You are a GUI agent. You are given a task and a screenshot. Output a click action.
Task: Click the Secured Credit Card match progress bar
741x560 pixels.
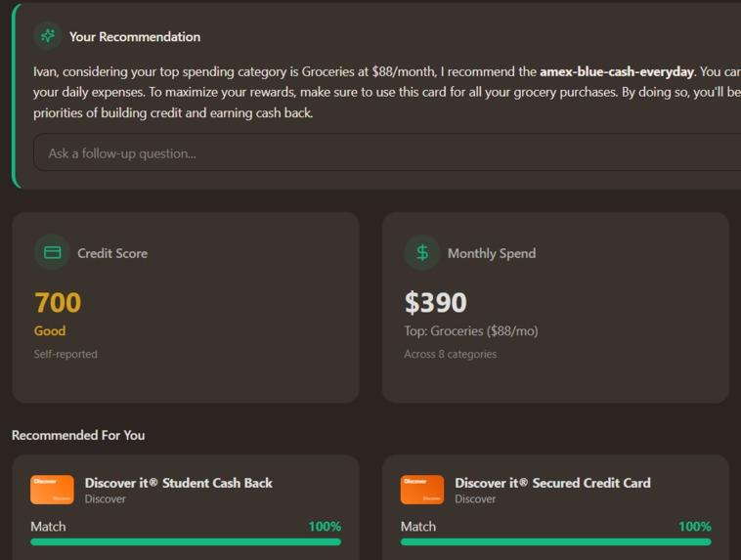[x=555, y=542]
